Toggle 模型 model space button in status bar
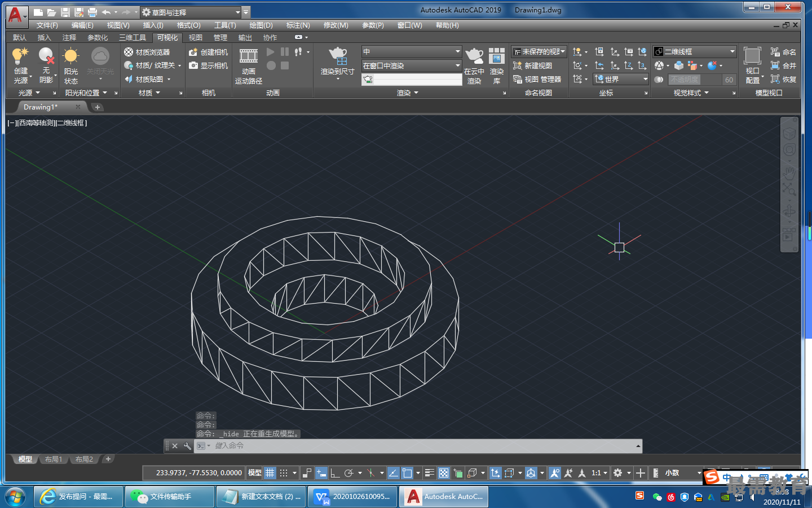This screenshot has width=812, height=508. click(255, 473)
